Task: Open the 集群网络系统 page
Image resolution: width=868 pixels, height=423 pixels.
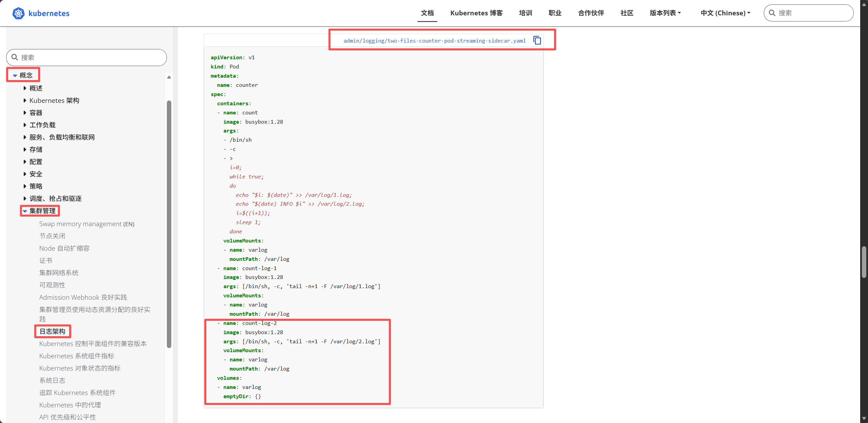Action: (x=59, y=273)
